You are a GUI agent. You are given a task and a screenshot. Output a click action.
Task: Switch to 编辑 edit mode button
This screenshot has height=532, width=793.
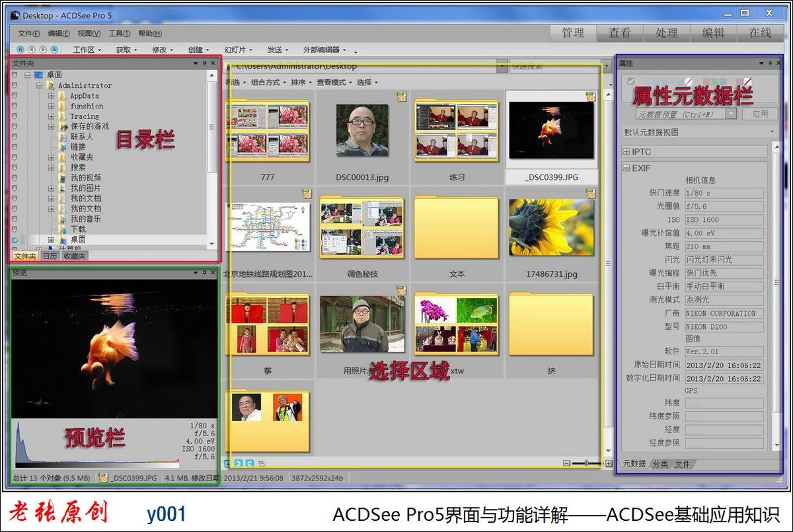coord(714,33)
